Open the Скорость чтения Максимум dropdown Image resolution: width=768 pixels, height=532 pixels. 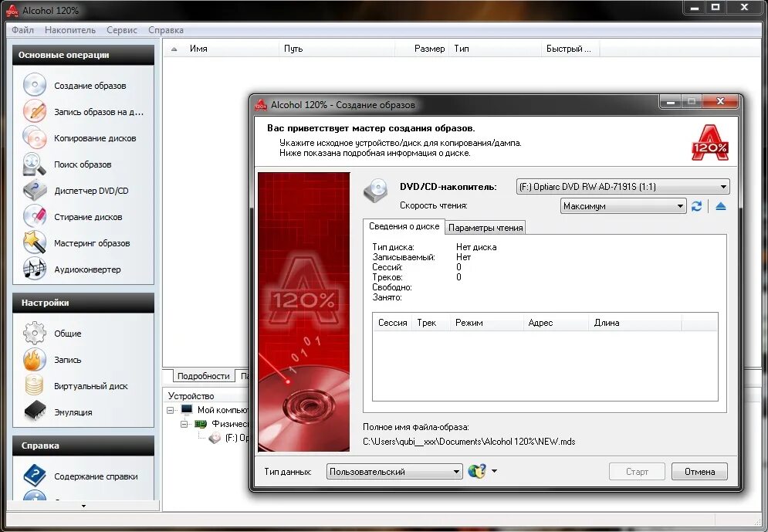623,206
